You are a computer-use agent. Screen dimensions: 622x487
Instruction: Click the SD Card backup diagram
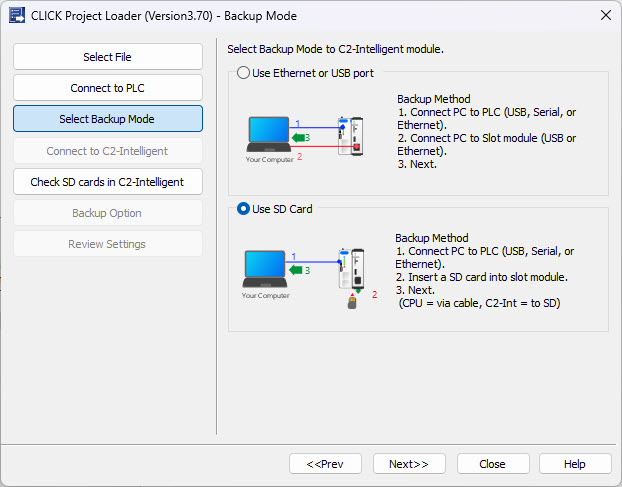[x=309, y=278]
